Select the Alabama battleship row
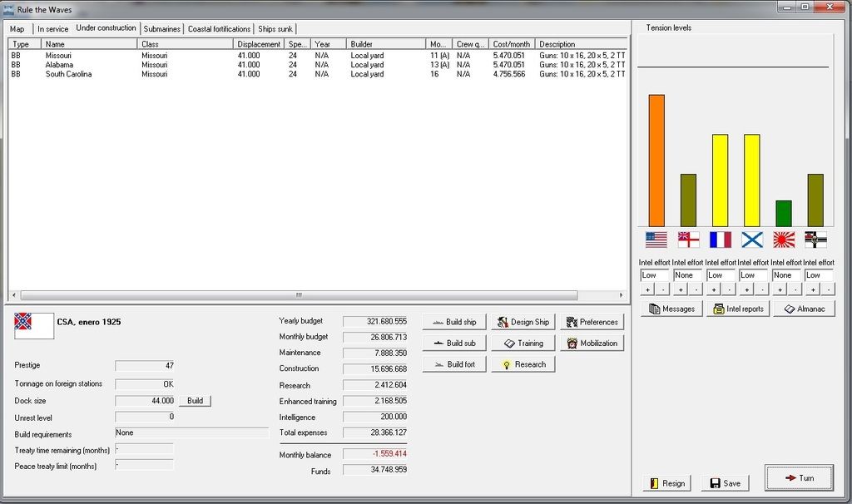The height and width of the screenshot is (504, 852). [318, 65]
